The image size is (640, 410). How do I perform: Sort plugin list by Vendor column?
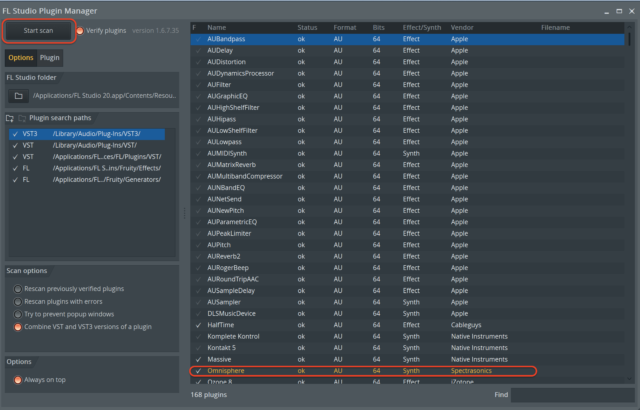tap(462, 27)
